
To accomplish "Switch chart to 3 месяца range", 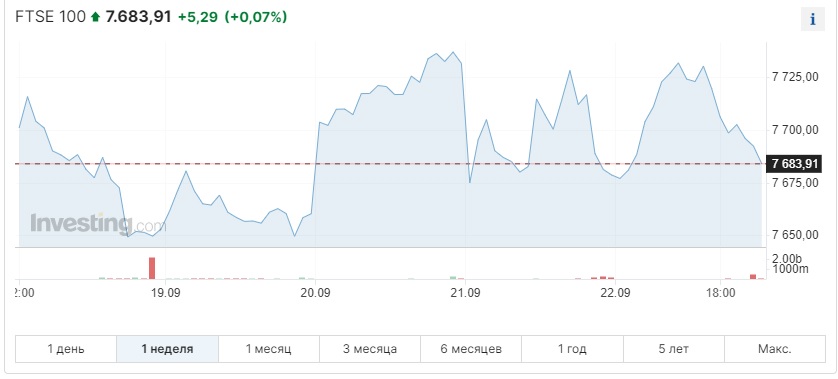I will (x=370, y=349).
